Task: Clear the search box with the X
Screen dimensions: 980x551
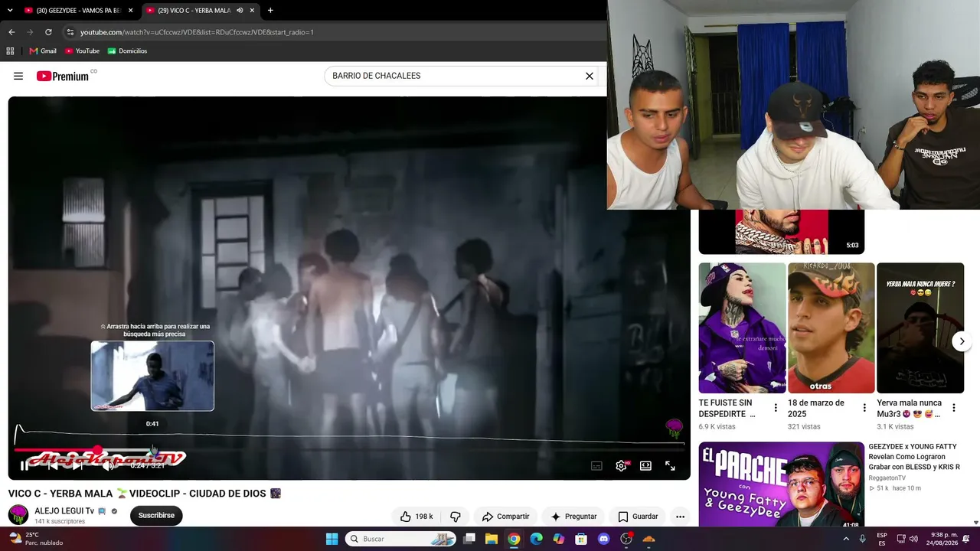Action: [x=590, y=76]
